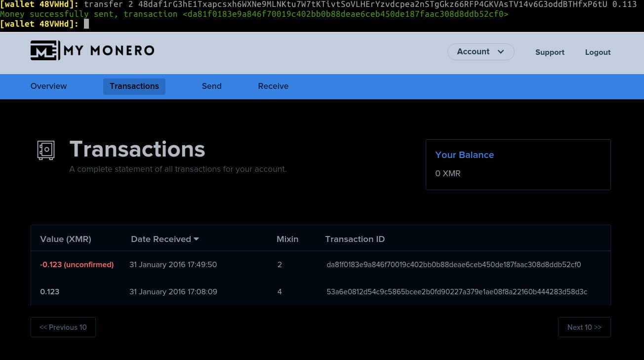Click transaction ID starting with 53a6e0812d
This screenshot has height=360, width=644.
[x=457, y=292]
